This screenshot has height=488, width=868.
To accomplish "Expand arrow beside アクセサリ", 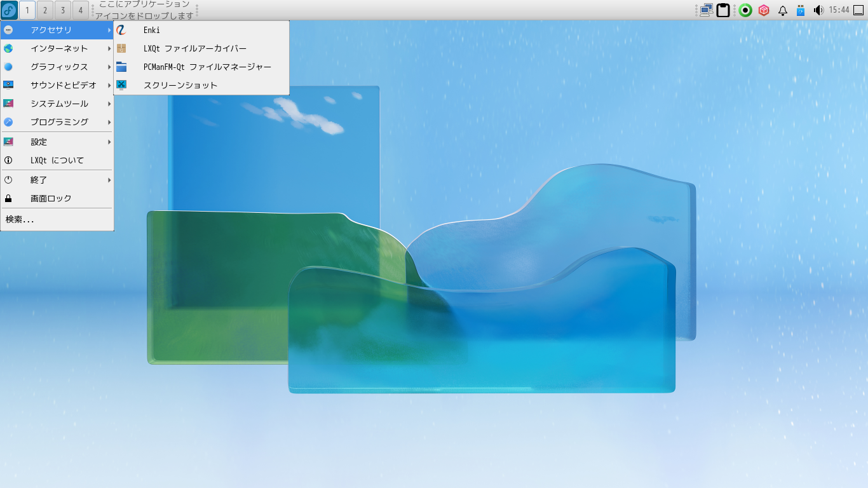I will pos(109,30).
